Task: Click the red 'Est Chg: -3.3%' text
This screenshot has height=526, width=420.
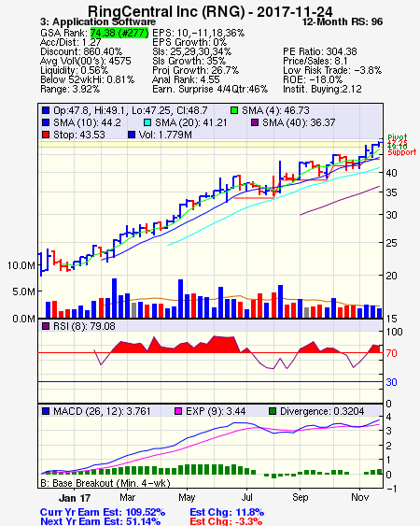Action: [226, 521]
